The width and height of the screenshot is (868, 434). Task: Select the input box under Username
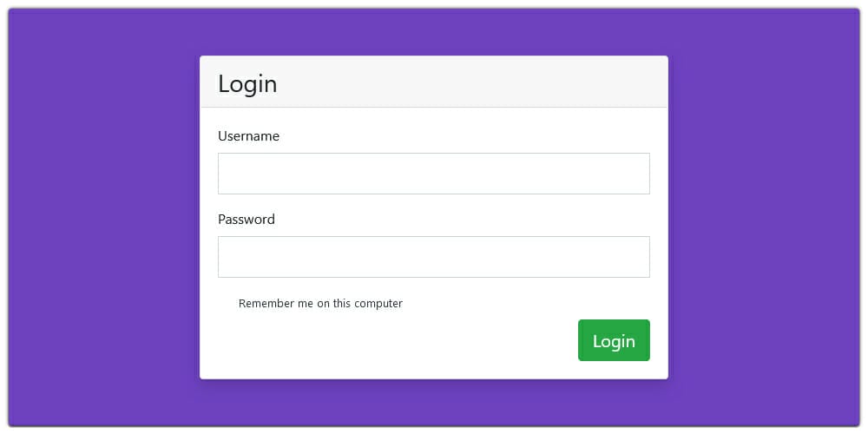coord(433,174)
